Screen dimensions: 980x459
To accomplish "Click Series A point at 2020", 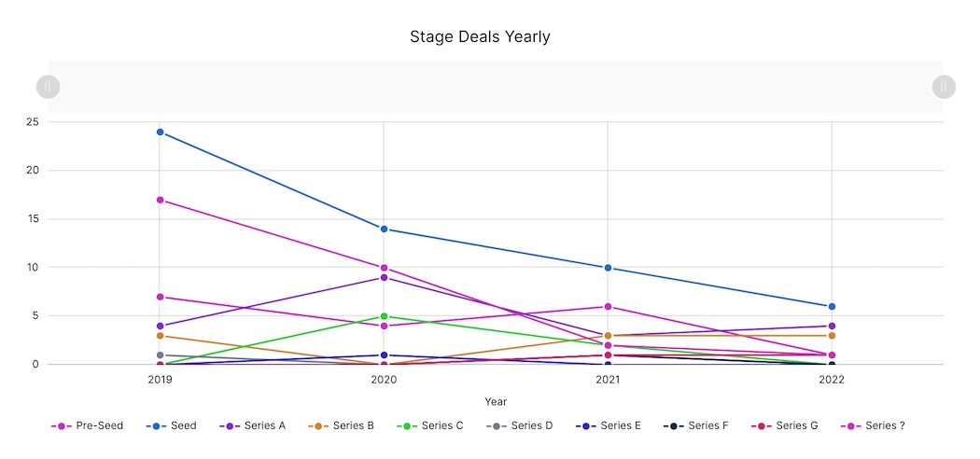I will (x=384, y=277).
